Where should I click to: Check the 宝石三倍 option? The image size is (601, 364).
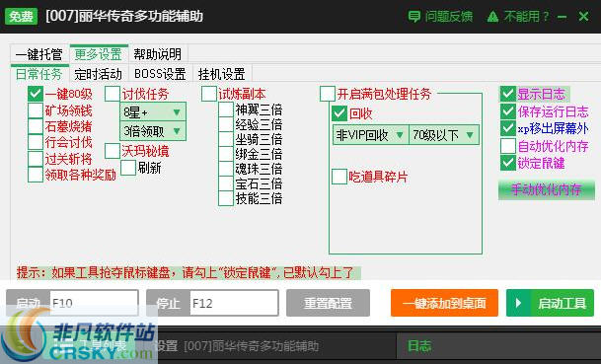[226, 183]
